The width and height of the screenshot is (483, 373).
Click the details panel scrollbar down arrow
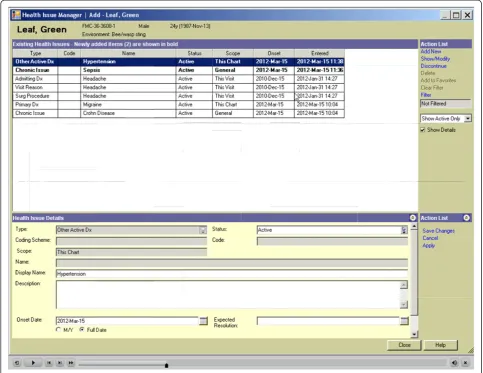(414, 334)
